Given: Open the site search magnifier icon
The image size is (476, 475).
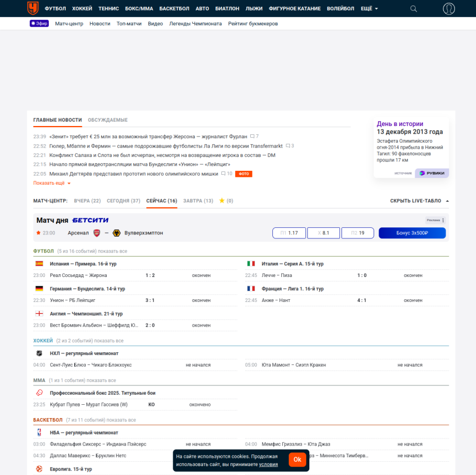Looking at the screenshot, I should (x=413, y=8).
